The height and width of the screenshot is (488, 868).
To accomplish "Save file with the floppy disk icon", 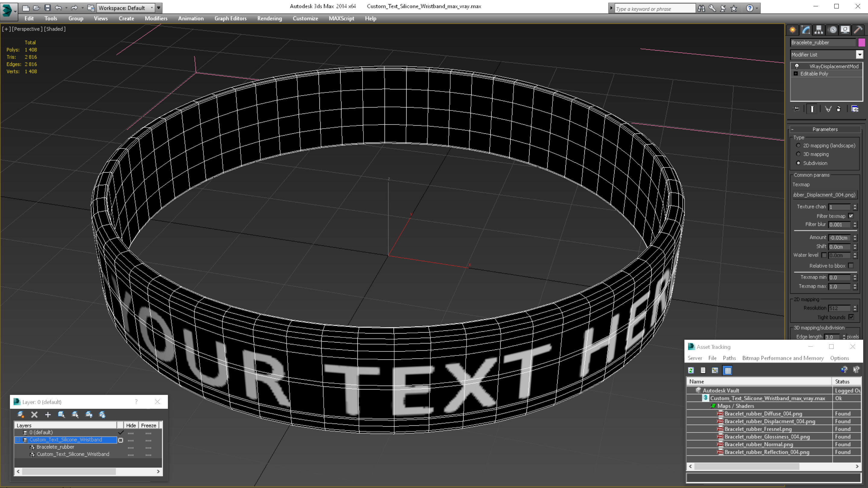I will click(x=48, y=8).
